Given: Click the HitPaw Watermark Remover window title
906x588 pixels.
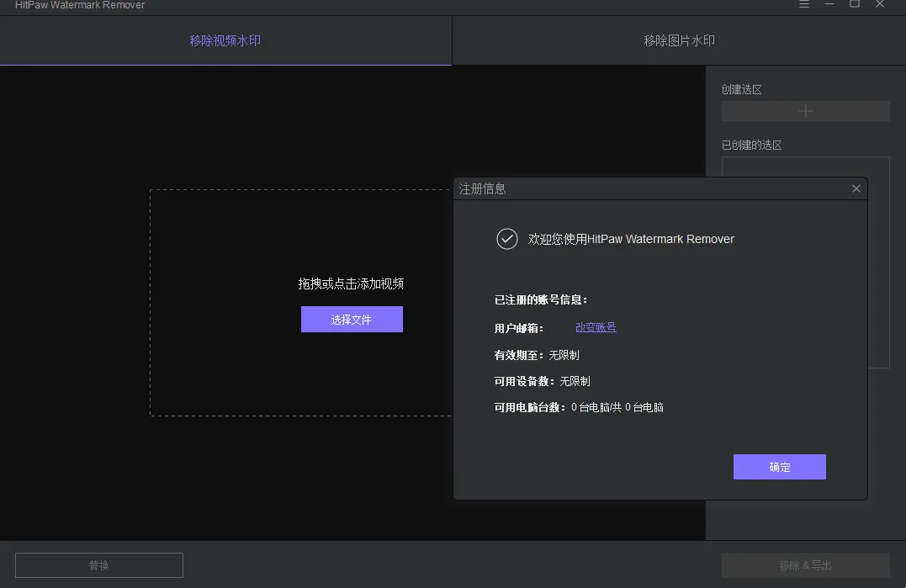Looking at the screenshot, I should pos(80,5).
